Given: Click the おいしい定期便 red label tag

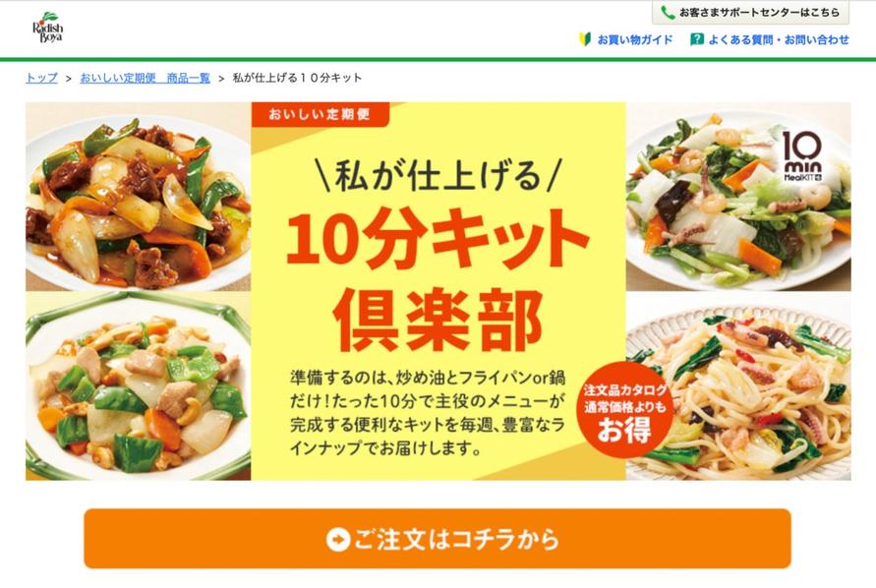Looking at the screenshot, I should [x=320, y=114].
